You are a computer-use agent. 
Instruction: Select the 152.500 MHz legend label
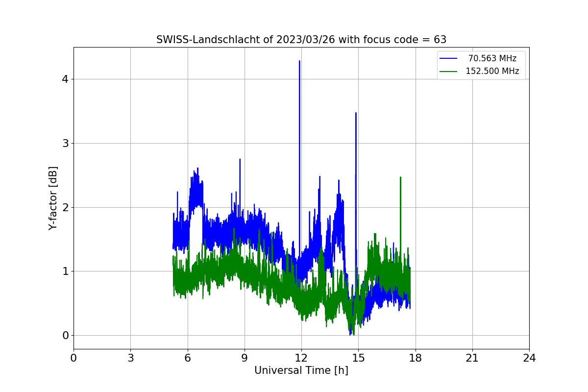tap(492, 71)
